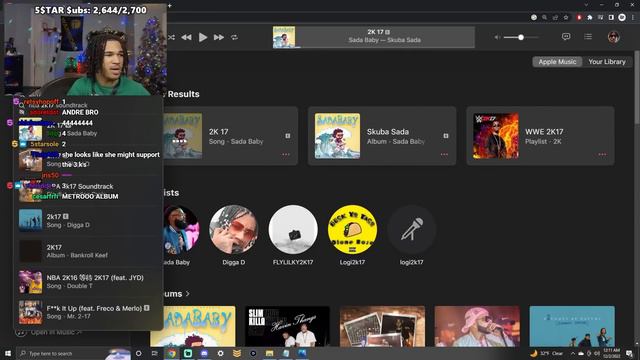Image resolution: width=640 pixels, height=360 pixels.
Task: Open the polaroid photos album cover
Action: coord(382,326)
